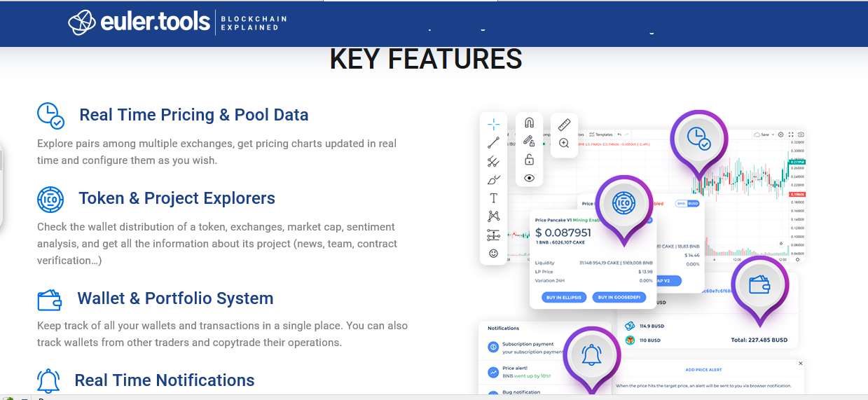Click Token & Project Explorers heading
Viewport: 868px width, 400px height.
tap(177, 198)
